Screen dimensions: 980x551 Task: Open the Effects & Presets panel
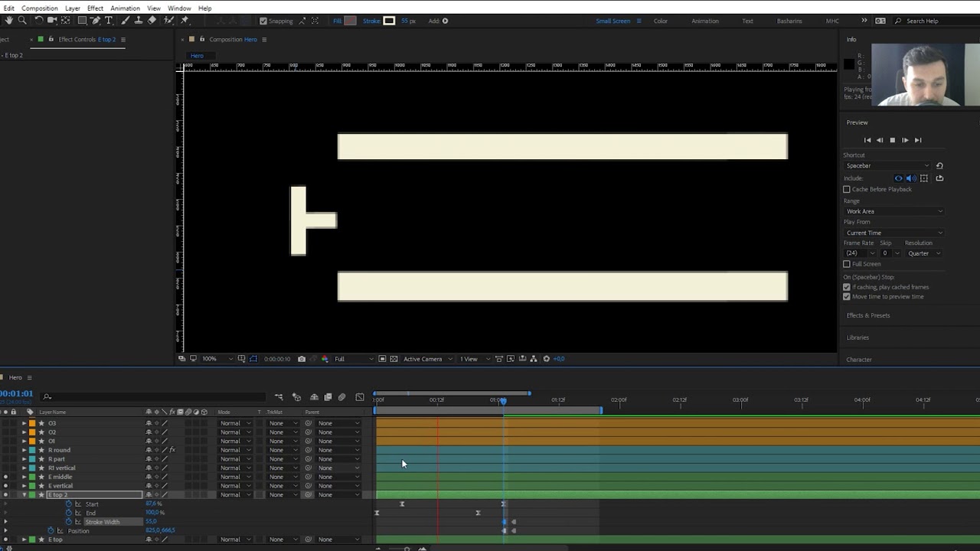[x=868, y=315]
